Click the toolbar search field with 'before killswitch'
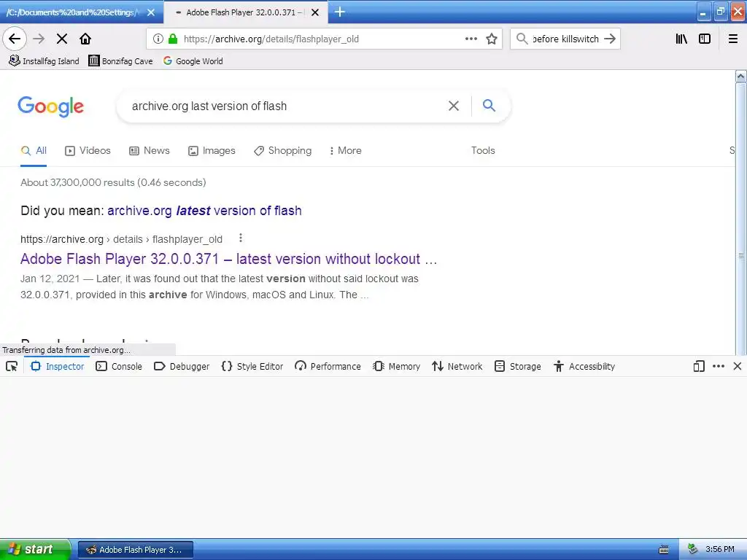 565,39
